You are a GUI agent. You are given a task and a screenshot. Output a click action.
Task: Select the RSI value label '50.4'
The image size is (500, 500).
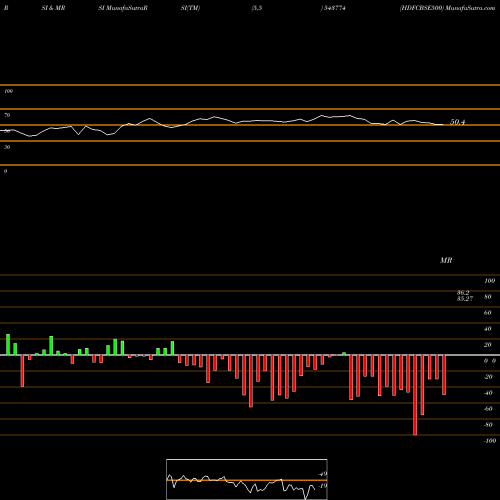(x=457, y=122)
